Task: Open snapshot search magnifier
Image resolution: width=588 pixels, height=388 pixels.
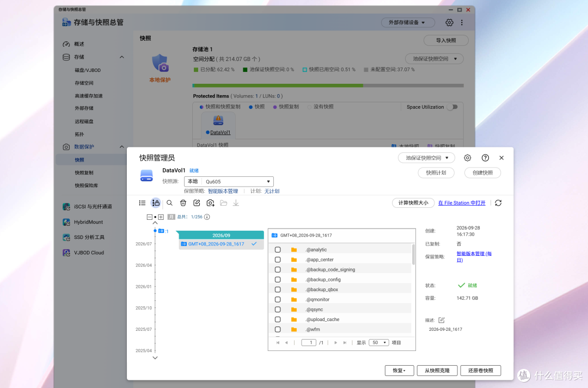Action: point(169,203)
